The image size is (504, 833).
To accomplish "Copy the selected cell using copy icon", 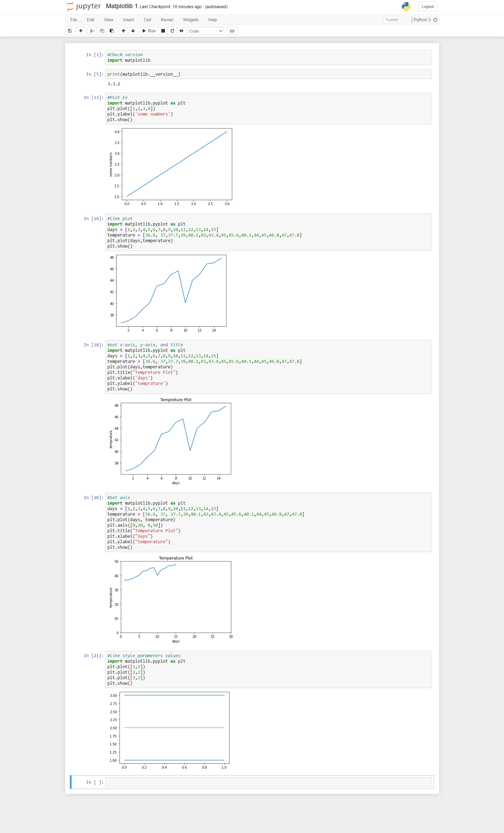I will (x=102, y=31).
